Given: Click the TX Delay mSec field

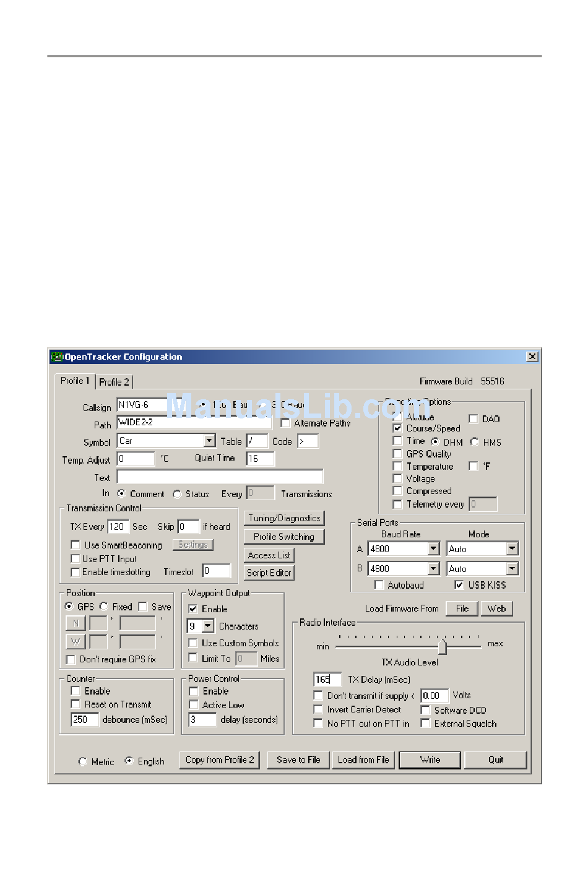Looking at the screenshot, I should coord(327,679).
